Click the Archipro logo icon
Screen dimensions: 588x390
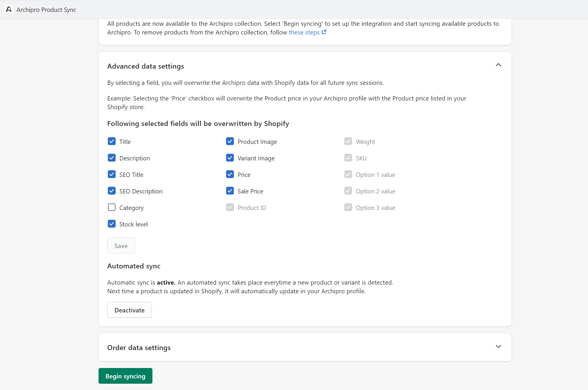(9, 10)
